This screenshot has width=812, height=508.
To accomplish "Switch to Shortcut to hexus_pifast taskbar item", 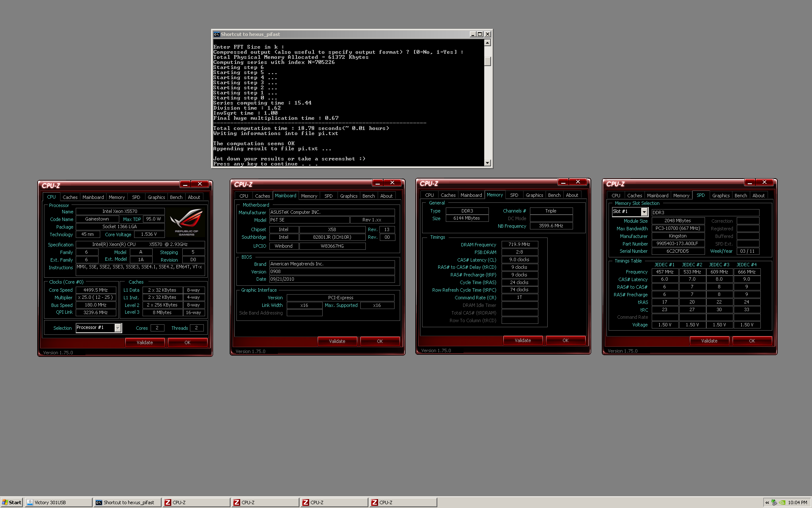I will click(127, 502).
